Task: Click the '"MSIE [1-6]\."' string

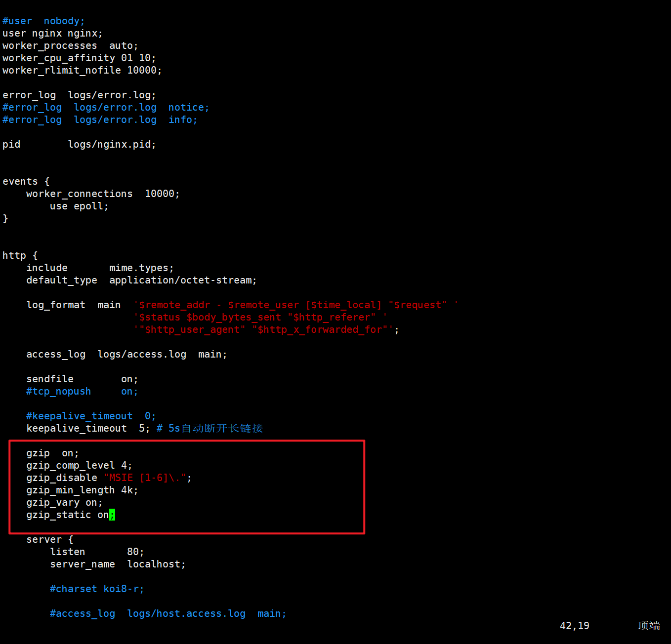Action: coord(145,478)
